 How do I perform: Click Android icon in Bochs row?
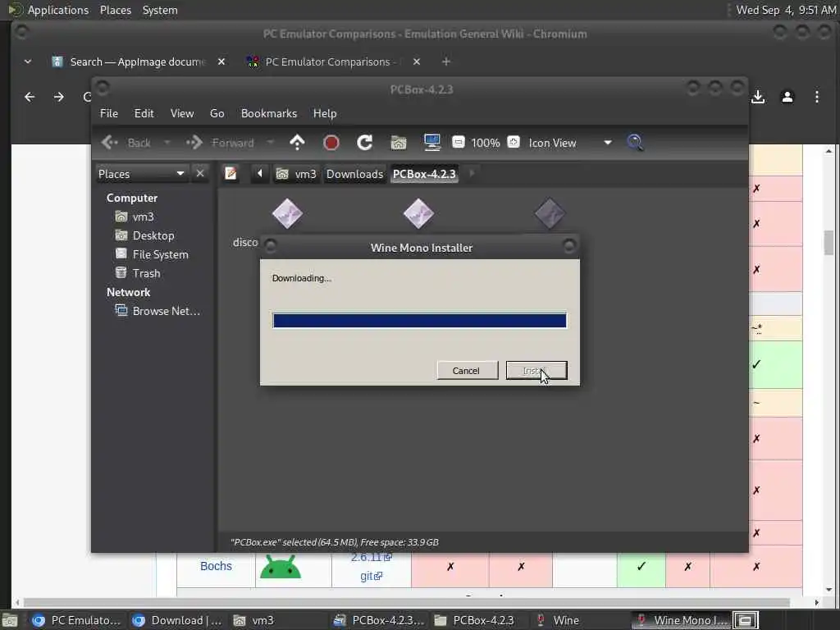pyautogui.click(x=281, y=568)
